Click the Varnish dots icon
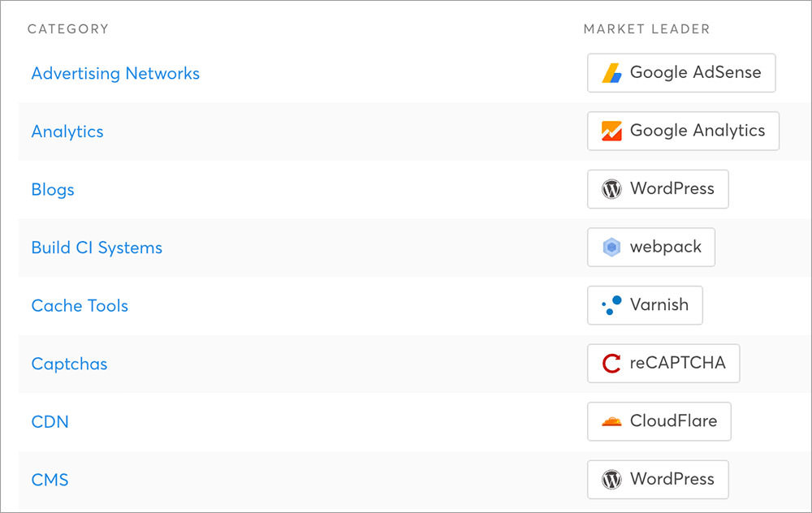812x513 pixels. click(611, 305)
